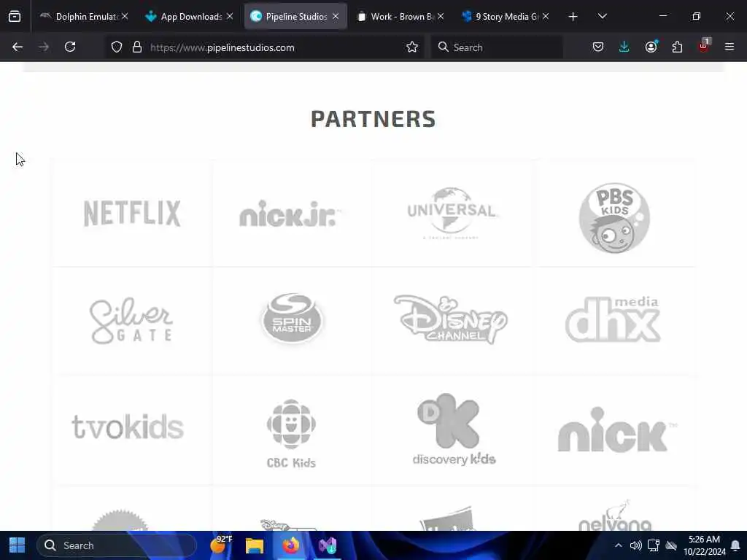Reload the current page
The height and width of the screenshot is (560, 747).
click(x=70, y=47)
